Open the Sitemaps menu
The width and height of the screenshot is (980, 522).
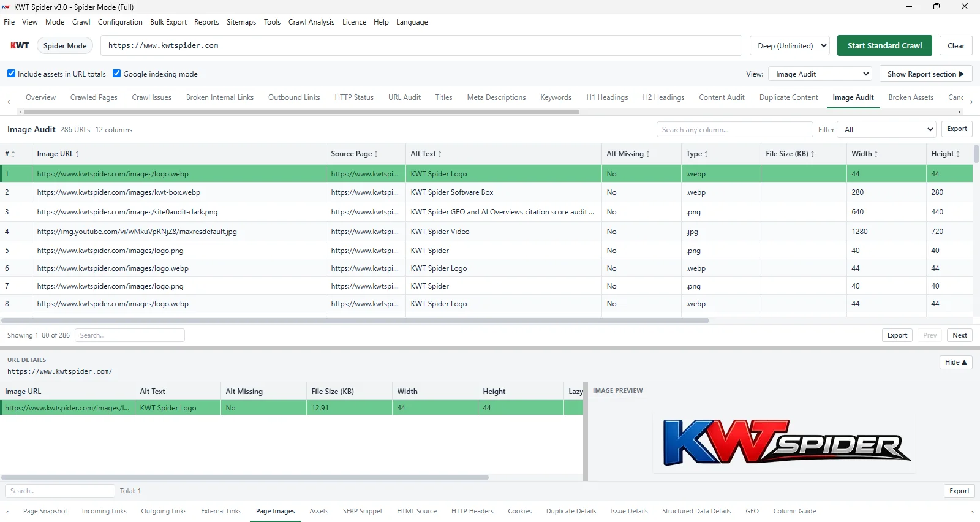point(241,22)
